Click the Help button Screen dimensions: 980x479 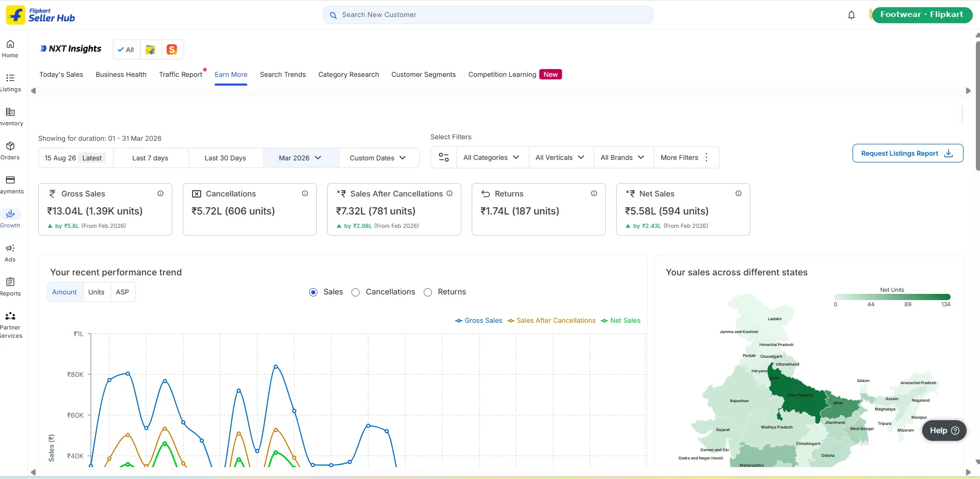pyautogui.click(x=944, y=431)
